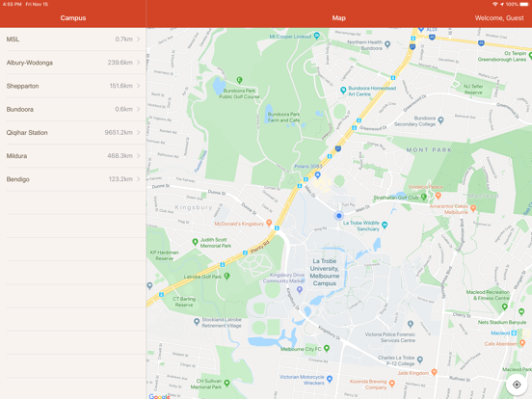Tap the Macleod train station icon

pyautogui.click(x=514, y=332)
